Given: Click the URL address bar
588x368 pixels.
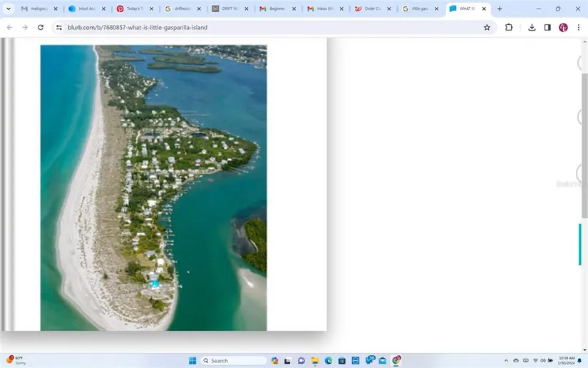Looking at the screenshot, I should [x=271, y=27].
